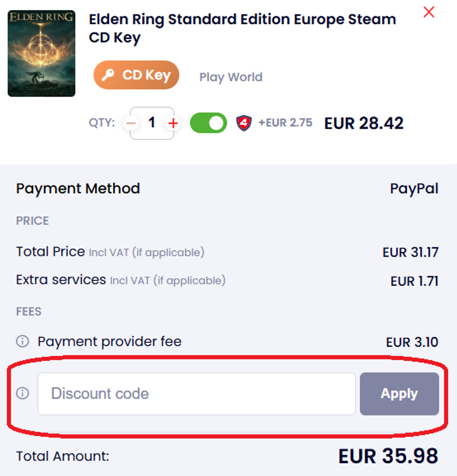Click the +EUR 2.75 protection price
Image resolution: width=457 pixels, height=476 pixels.
[285, 123]
